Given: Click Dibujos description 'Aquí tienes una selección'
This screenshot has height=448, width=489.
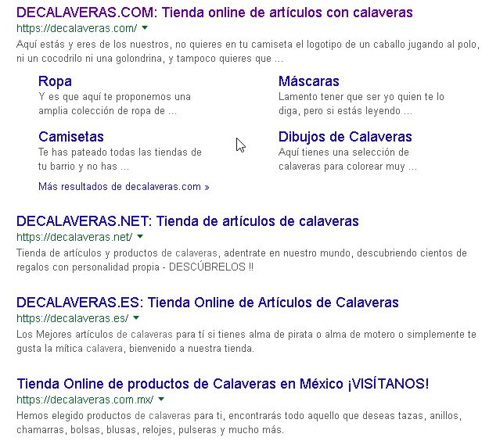Looking at the screenshot, I should (x=347, y=159).
